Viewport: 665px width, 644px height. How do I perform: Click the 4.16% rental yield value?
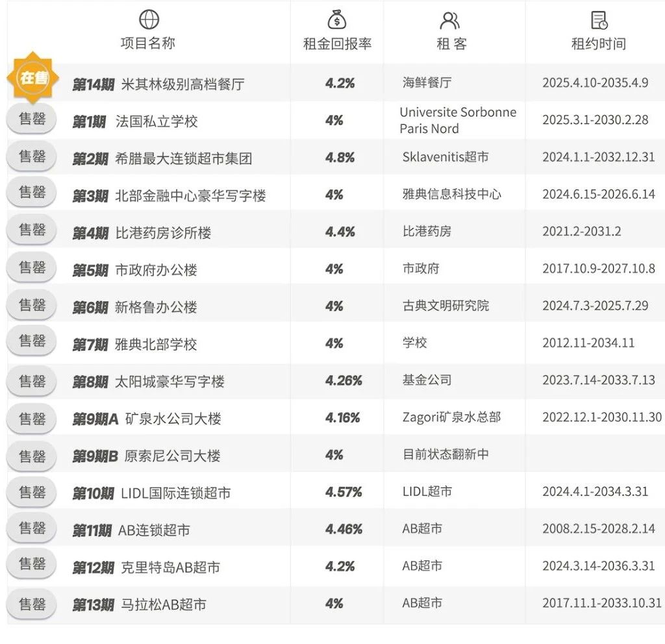(343, 418)
